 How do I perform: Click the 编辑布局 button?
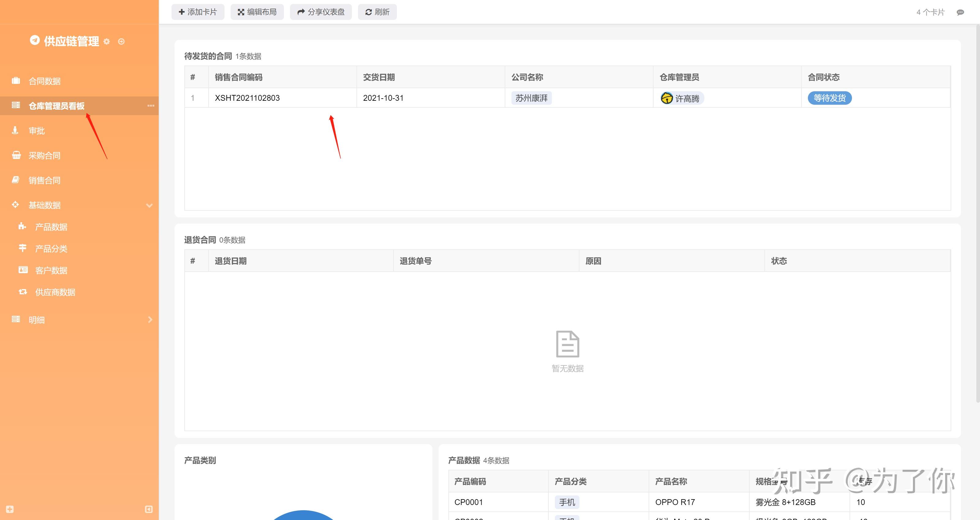tap(257, 12)
